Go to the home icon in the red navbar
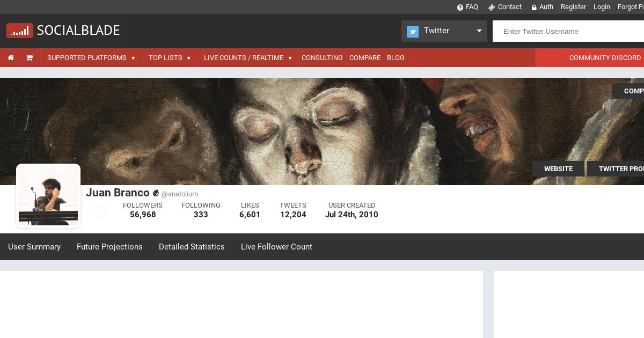The height and width of the screenshot is (338, 644). [x=11, y=58]
